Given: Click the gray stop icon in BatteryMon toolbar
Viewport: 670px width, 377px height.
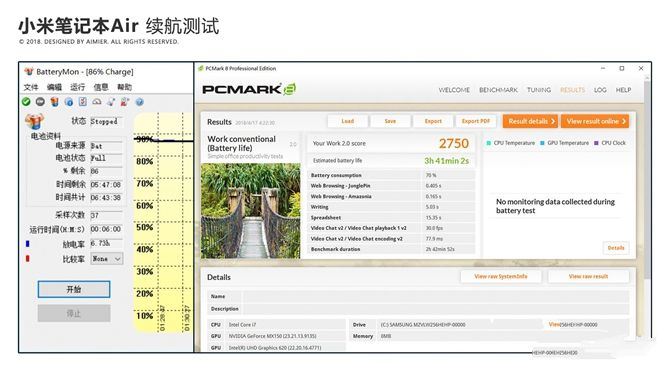Looking at the screenshot, I should click(x=40, y=102).
